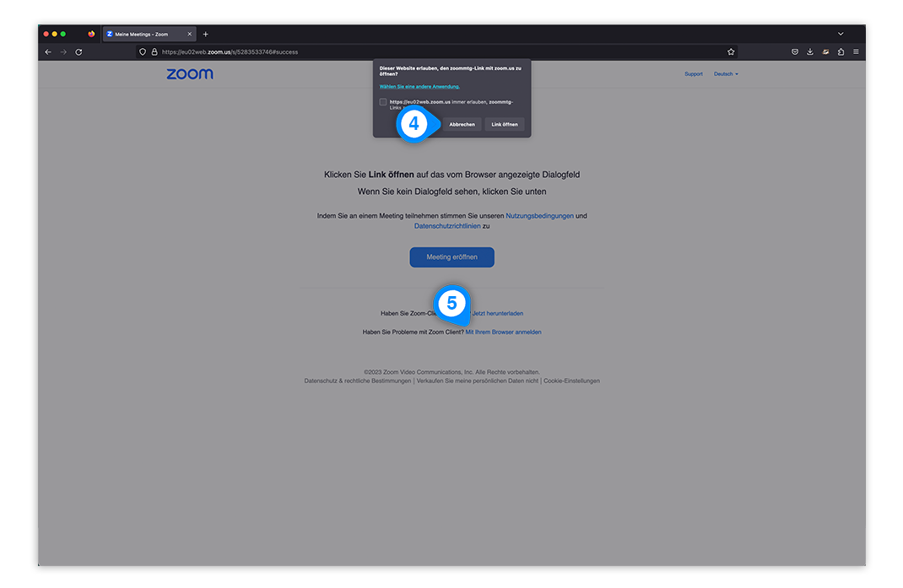This screenshot has height=588, width=903.
Task: Check the always allow eu02web.zoom.us checkbox
Action: click(x=383, y=102)
